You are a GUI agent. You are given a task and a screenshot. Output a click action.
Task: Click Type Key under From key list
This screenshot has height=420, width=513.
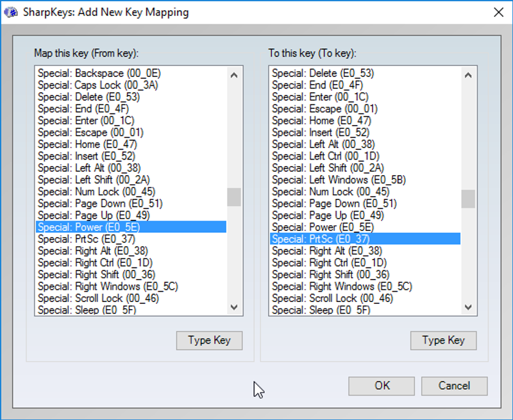tap(210, 340)
